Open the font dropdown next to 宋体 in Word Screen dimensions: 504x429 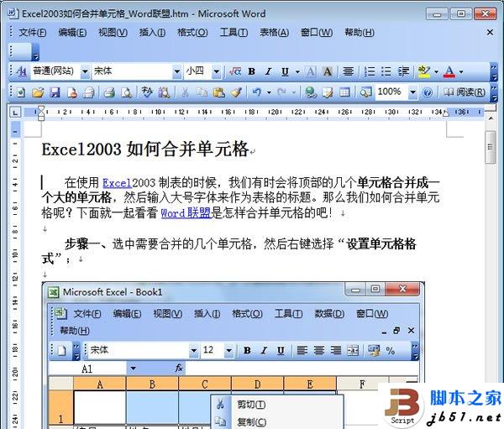pyautogui.click(x=177, y=71)
